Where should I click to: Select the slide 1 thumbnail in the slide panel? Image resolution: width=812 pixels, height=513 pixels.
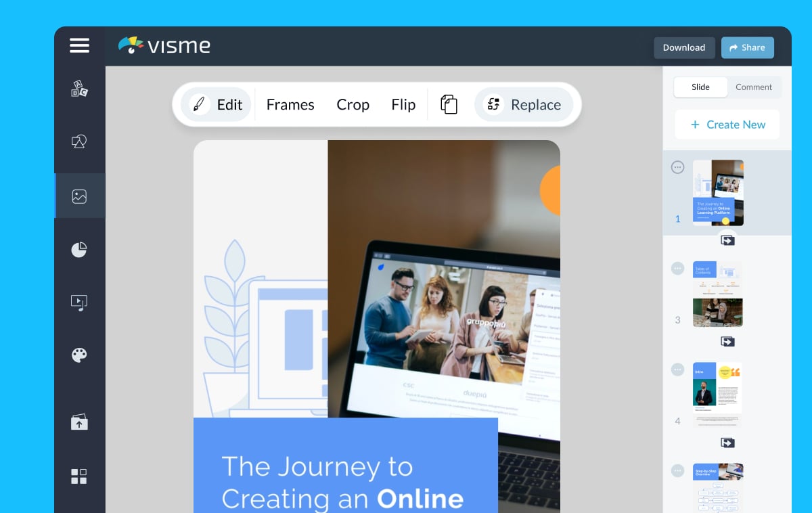pos(718,193)
